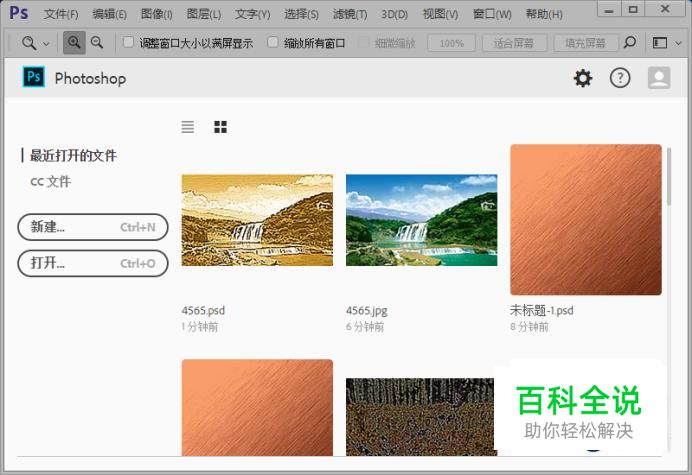
Task: Open the 选择(S) menu
Action: (301, 14)
